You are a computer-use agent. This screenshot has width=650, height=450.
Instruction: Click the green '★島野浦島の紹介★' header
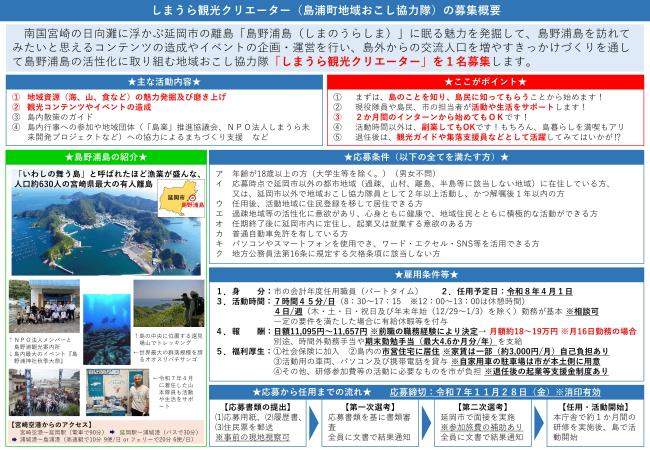(106, 157)
